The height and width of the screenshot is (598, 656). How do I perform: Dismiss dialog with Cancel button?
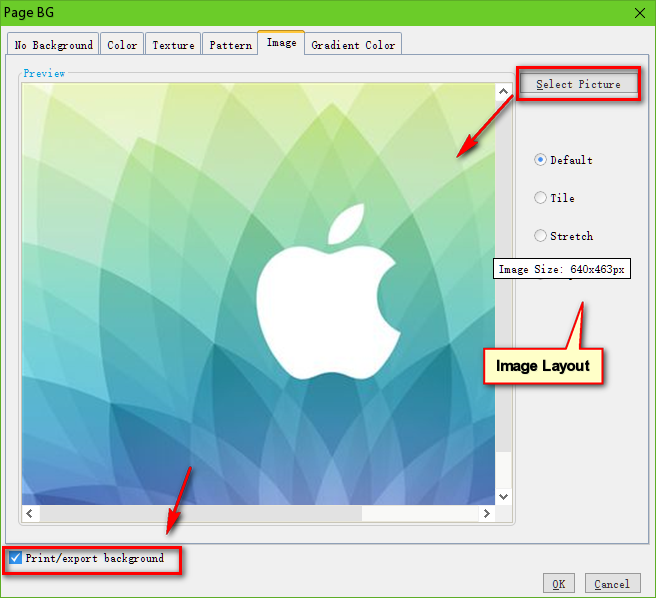(x=612, y=583)
